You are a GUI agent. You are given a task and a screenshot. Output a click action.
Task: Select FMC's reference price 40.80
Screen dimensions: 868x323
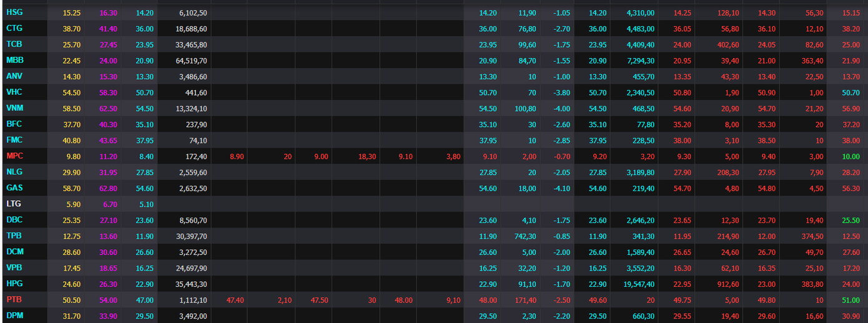(71, 140)
